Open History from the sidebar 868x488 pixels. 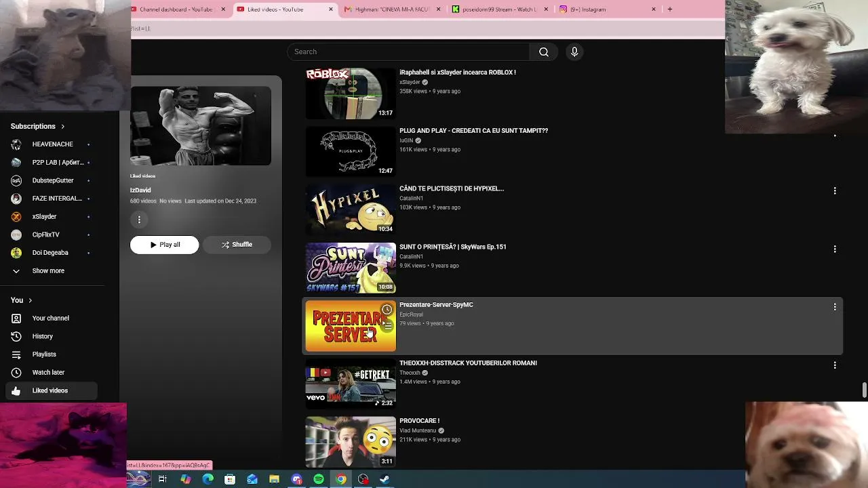[x=52, y=336]
